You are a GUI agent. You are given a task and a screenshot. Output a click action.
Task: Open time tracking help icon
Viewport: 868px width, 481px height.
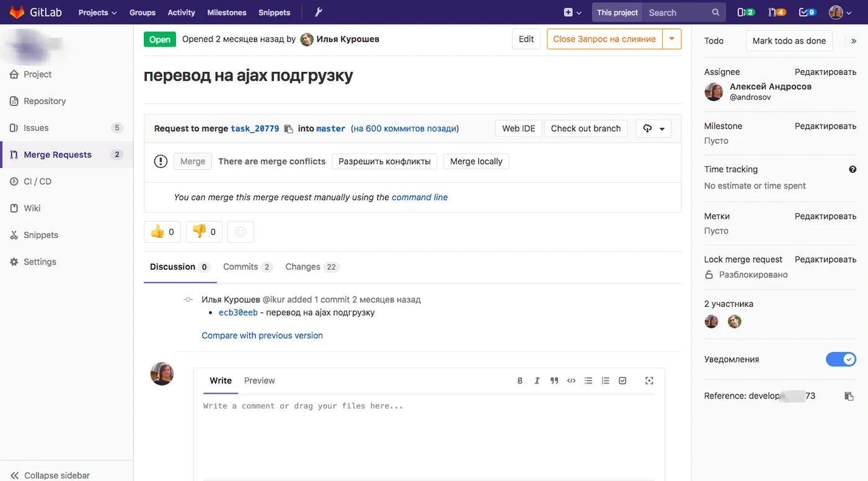pos(852,169)
